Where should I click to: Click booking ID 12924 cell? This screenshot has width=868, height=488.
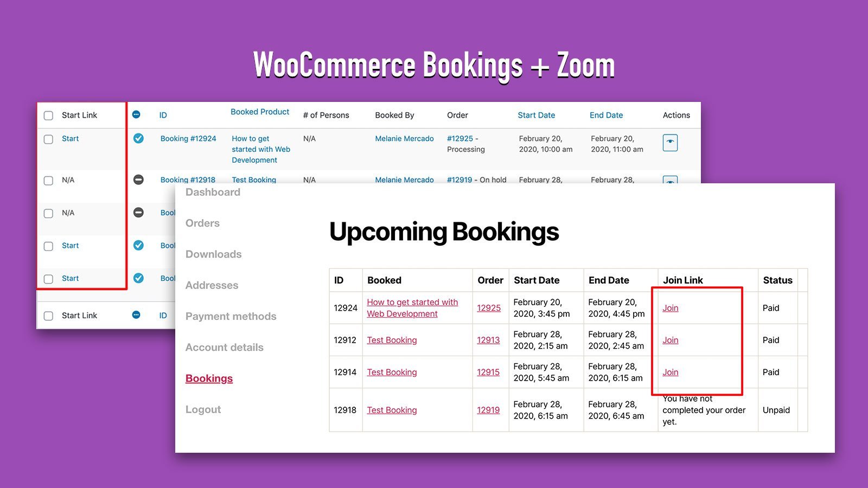click(346, 308)
